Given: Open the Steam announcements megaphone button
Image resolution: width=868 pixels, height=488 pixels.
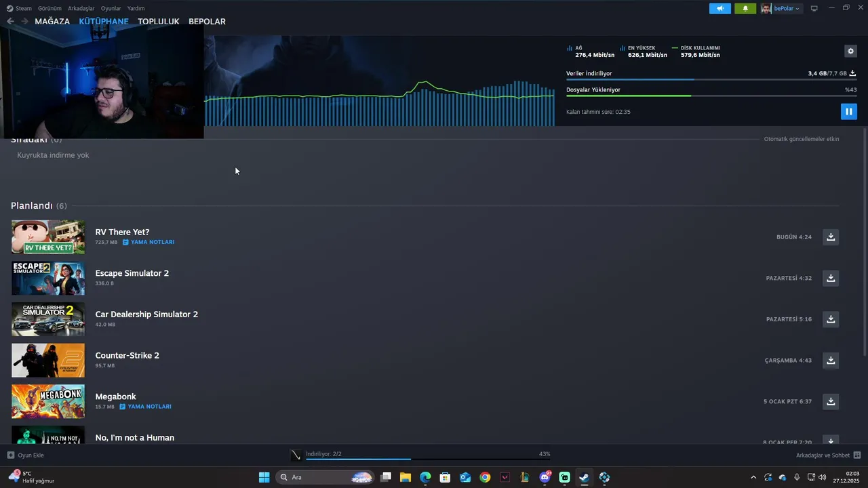Looking at the screenshot, I should coord(719,8).
